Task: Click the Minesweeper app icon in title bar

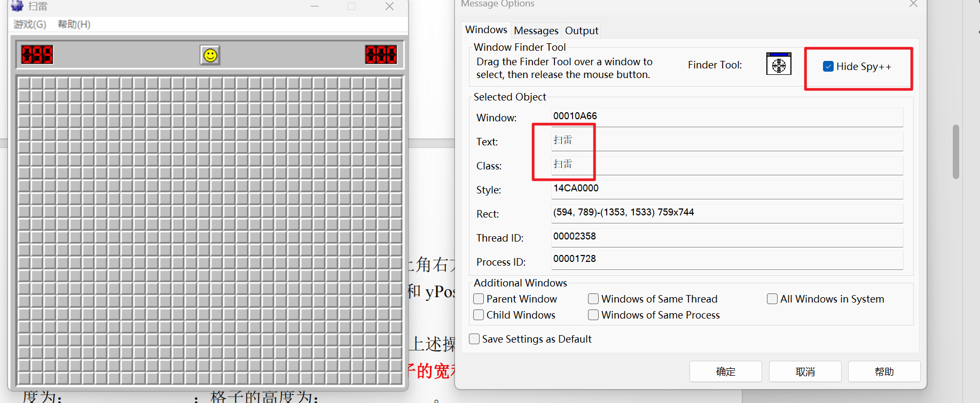Action: tap(17, 6)
